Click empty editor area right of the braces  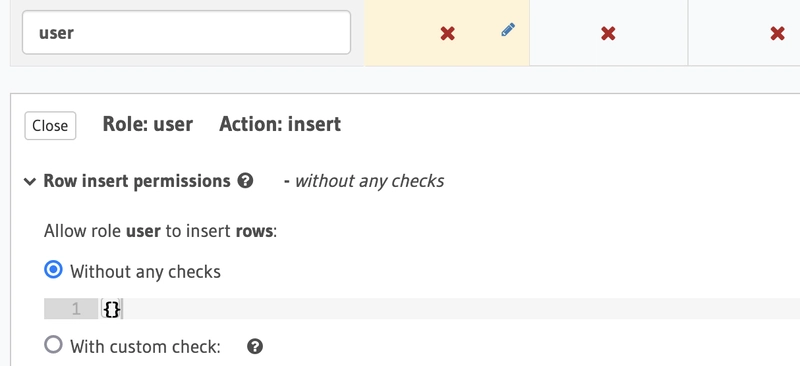[x=459, y=309]
